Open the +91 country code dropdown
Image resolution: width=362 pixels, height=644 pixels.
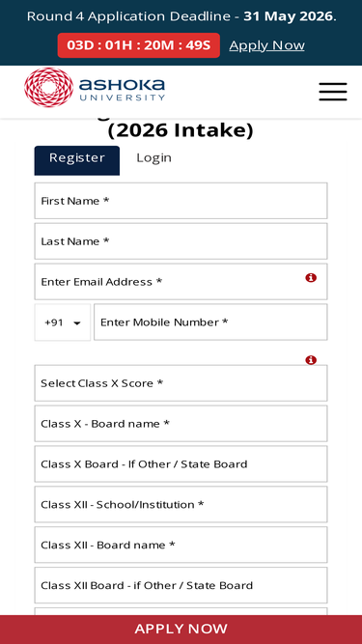click(63, 322)
